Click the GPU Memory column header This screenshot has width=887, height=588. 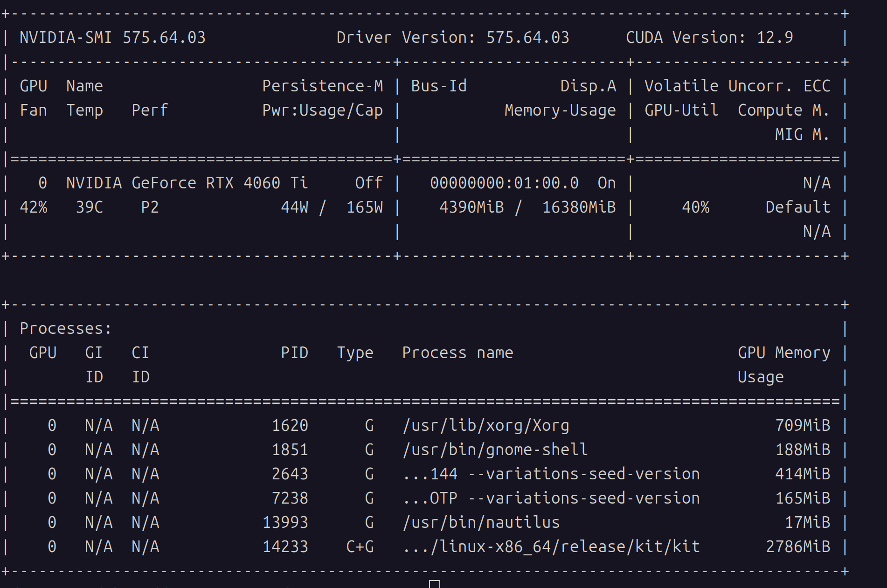pyautogui.click(x=784, y=353)
